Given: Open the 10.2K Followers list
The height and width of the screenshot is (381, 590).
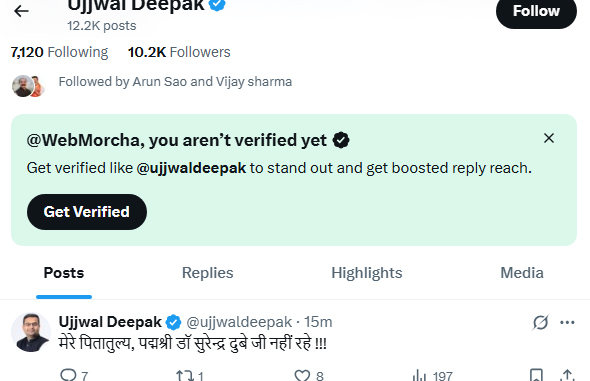Looking at the screenshot, I should [x=179, y=52].
